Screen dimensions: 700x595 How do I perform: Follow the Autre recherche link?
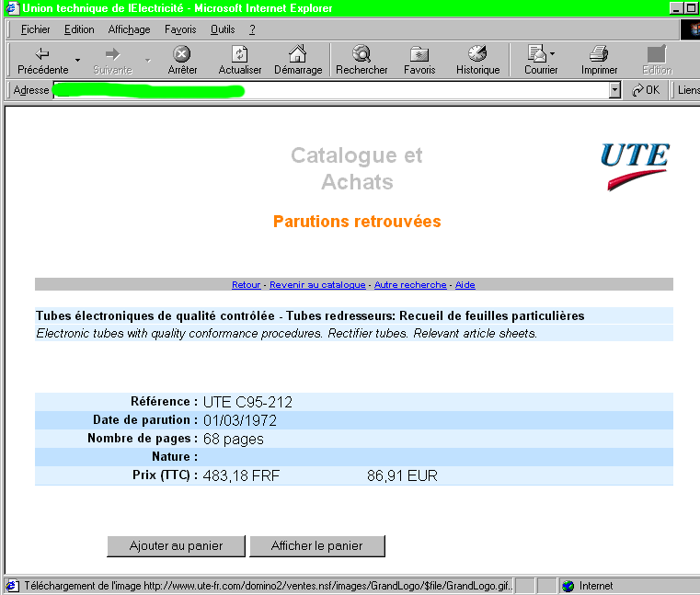pyautogui.click(x=410, y=285)
